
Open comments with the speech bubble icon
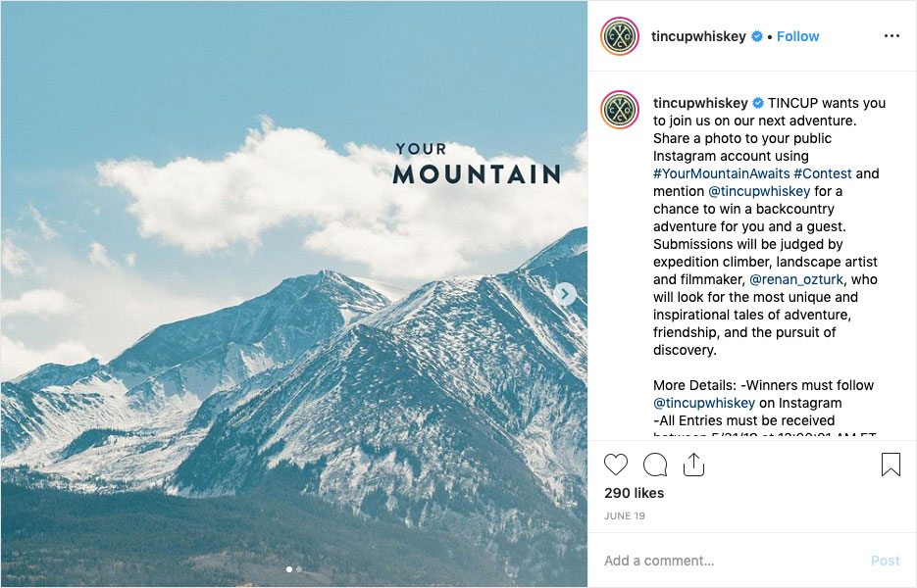pos(655,465)
